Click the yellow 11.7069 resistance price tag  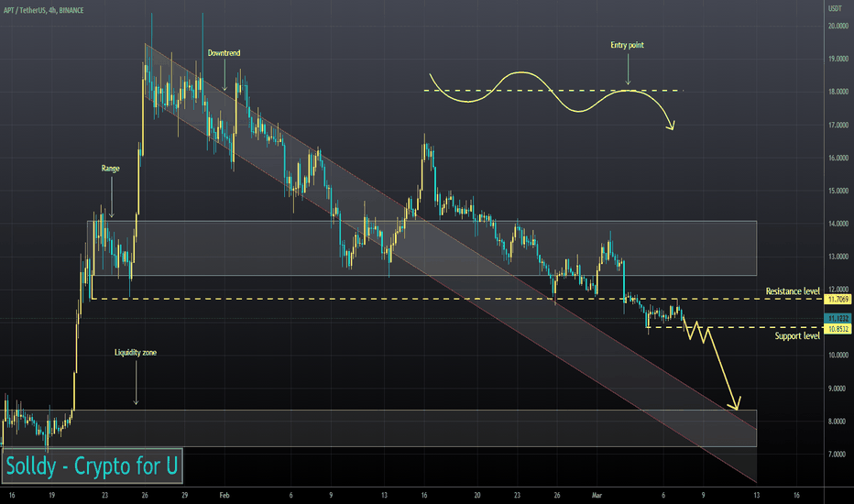838,299
